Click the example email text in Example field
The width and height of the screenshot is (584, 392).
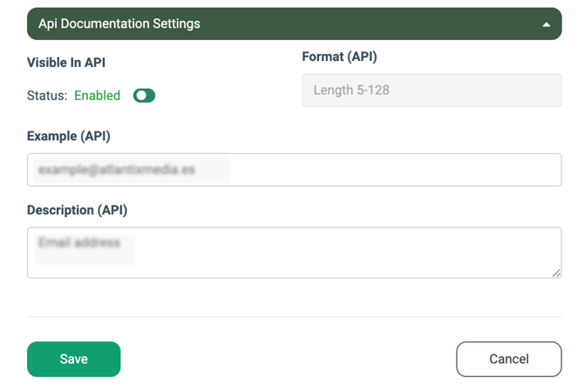click(116, 170)
